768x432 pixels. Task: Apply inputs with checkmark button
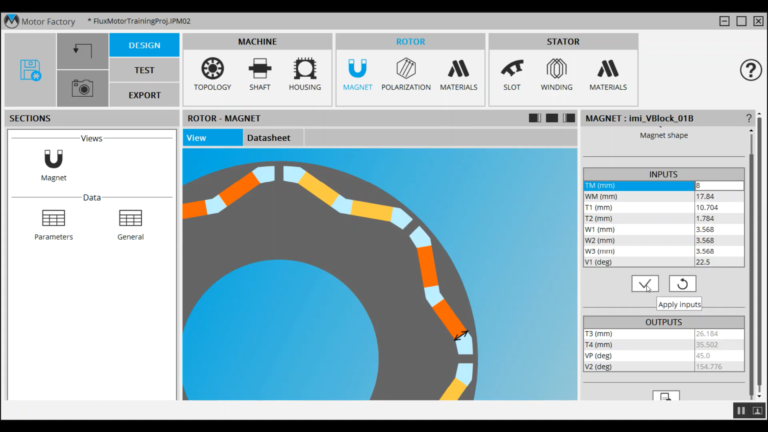[645, 284]
